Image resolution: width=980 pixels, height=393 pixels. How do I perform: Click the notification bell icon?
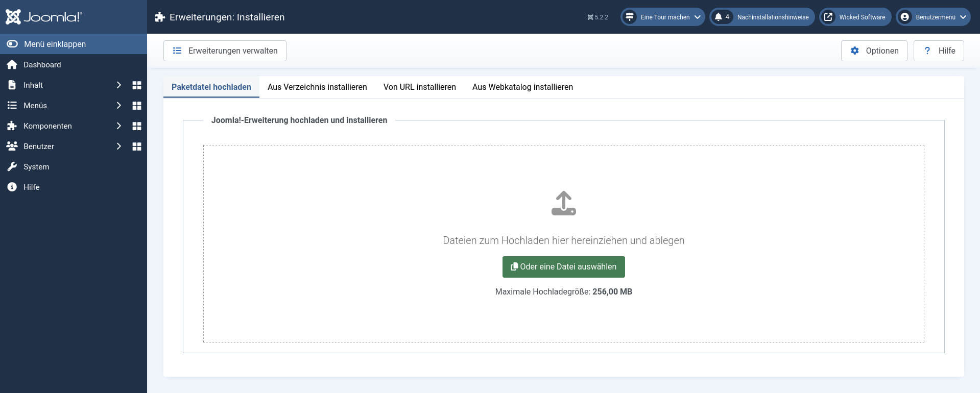click(718, 17)
